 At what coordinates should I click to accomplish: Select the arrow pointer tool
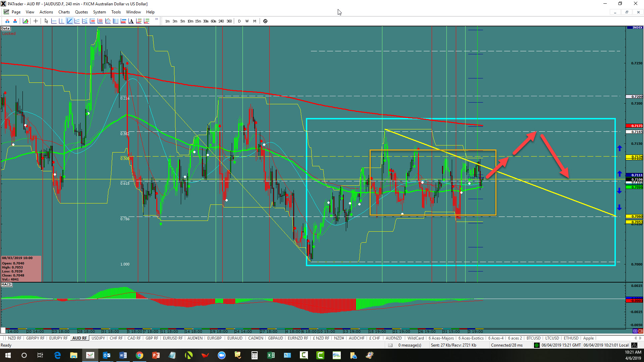click(46, 21)
